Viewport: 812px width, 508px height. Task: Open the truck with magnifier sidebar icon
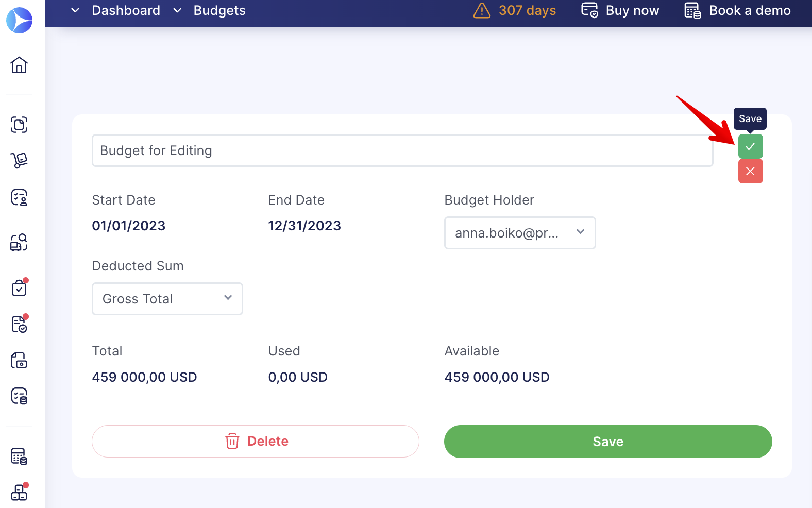pos(19,242)
